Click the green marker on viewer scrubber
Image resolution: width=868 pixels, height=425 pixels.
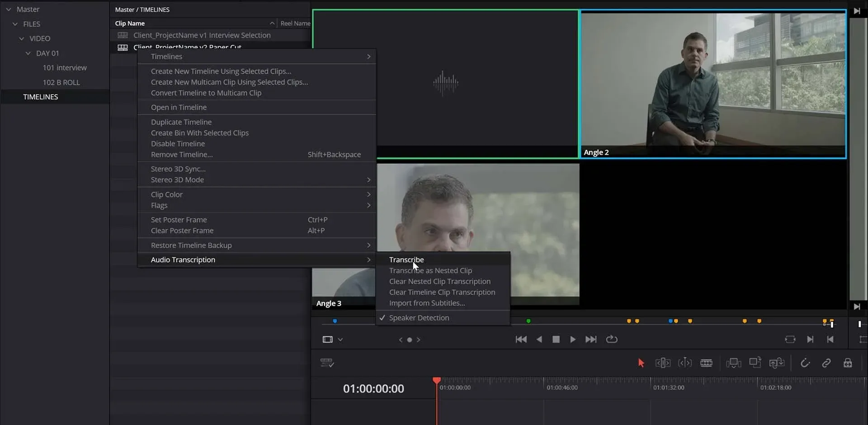pos(528,321)
